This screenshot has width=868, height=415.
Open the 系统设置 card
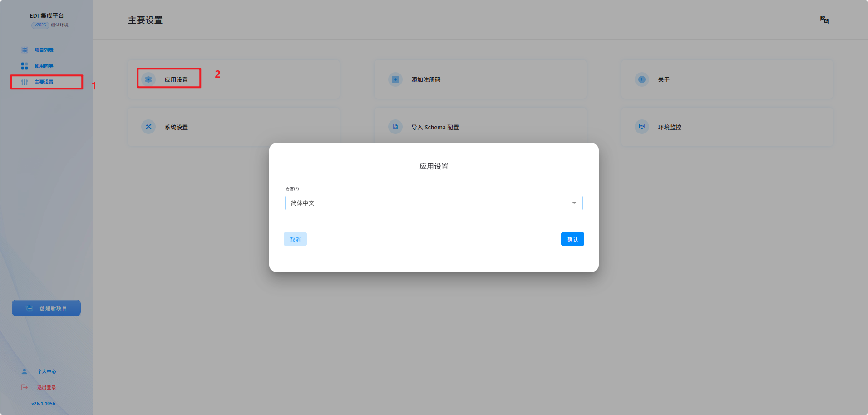(x=234, y=127)
